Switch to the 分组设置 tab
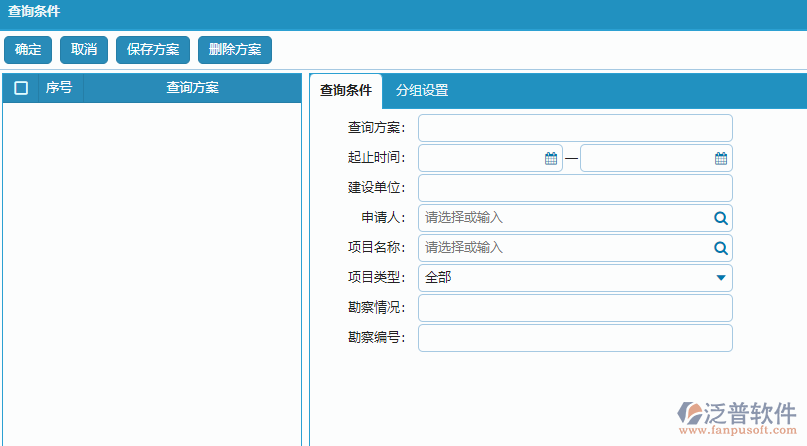The width and height of the screenshot is (807, 446). click(421, 90)
